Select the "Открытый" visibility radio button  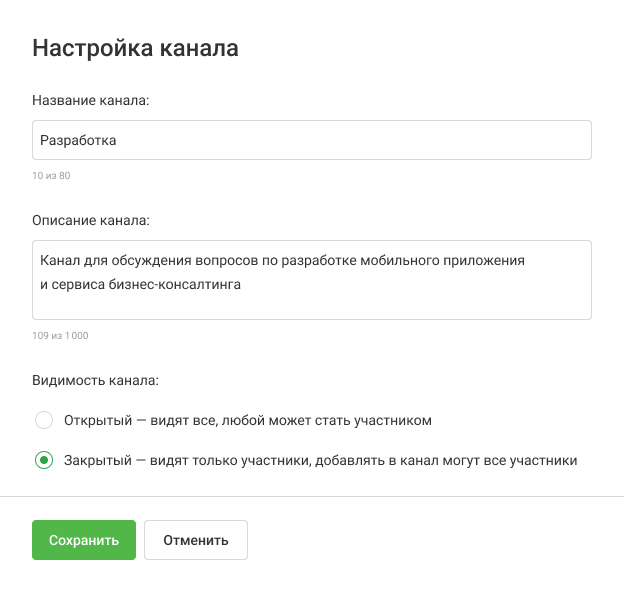point(44,420)
